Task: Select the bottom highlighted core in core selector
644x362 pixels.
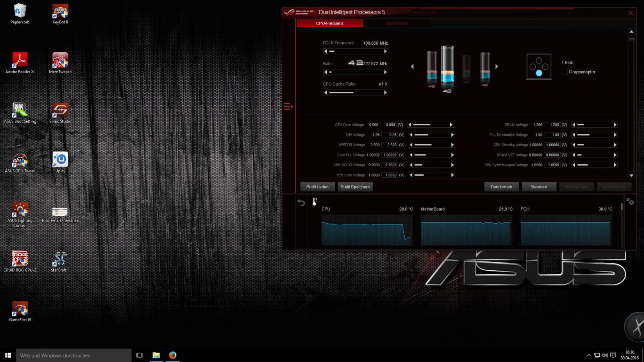Action: 539,73
